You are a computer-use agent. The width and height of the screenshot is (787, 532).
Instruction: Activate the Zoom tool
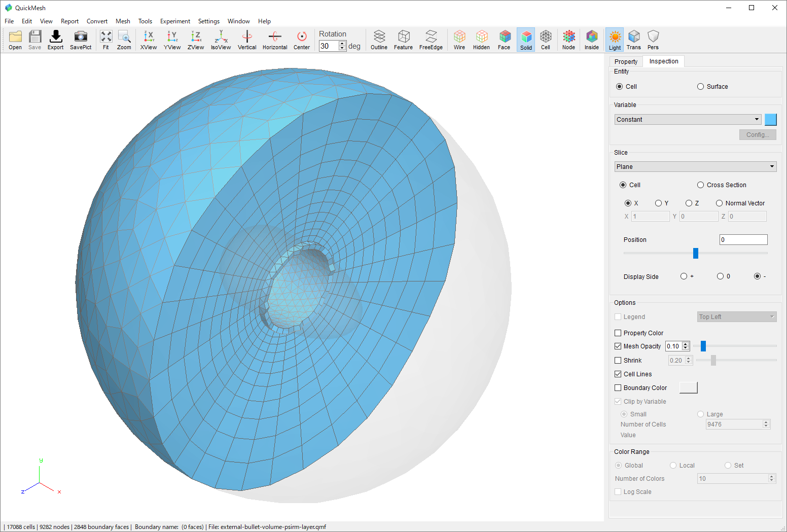(x=124, y=40)
